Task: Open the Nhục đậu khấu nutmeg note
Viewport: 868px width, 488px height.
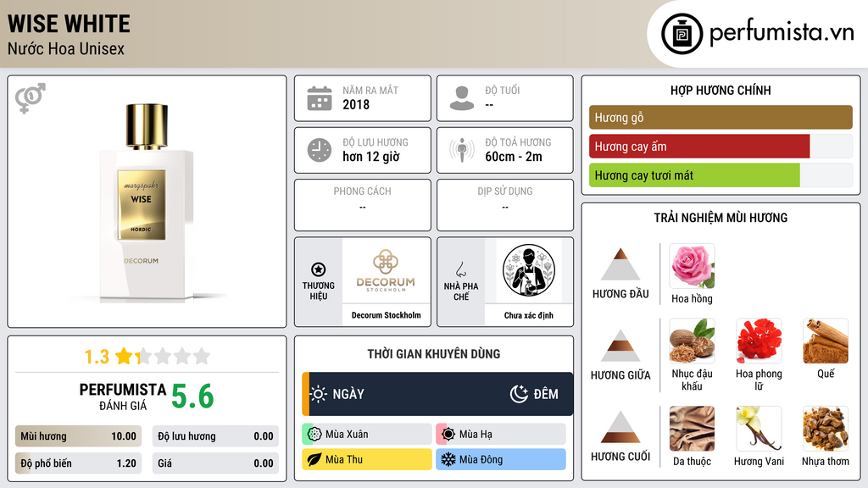Action: [x=692, y=341]
